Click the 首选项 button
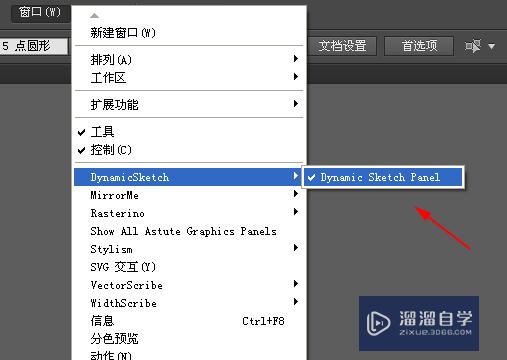 tap(419, 46)
